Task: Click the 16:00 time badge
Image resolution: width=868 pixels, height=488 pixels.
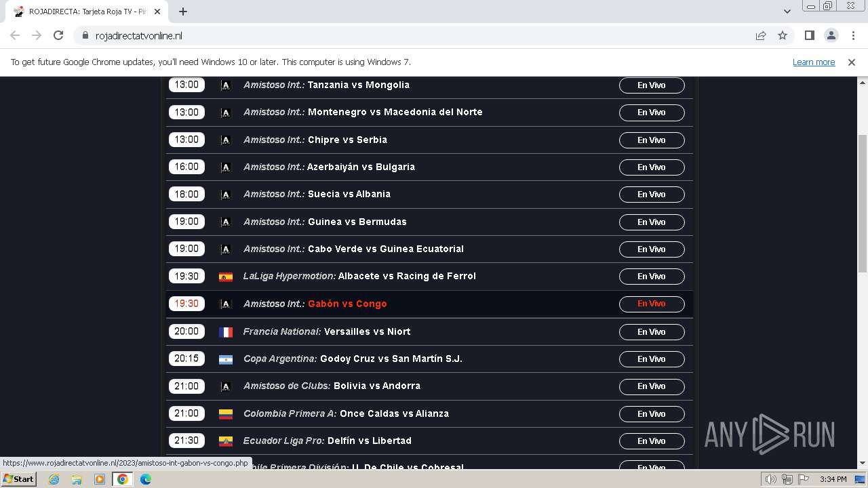Action: (186, 167)
